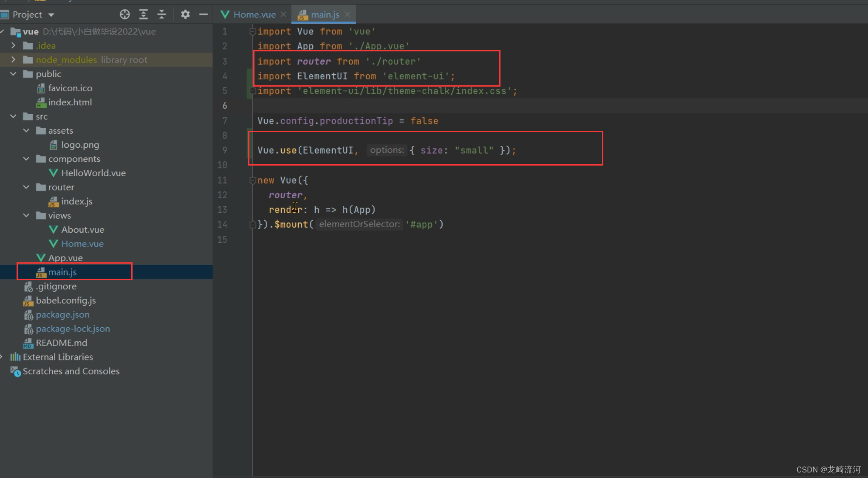Collapse the assets folder

click(26, 130)
